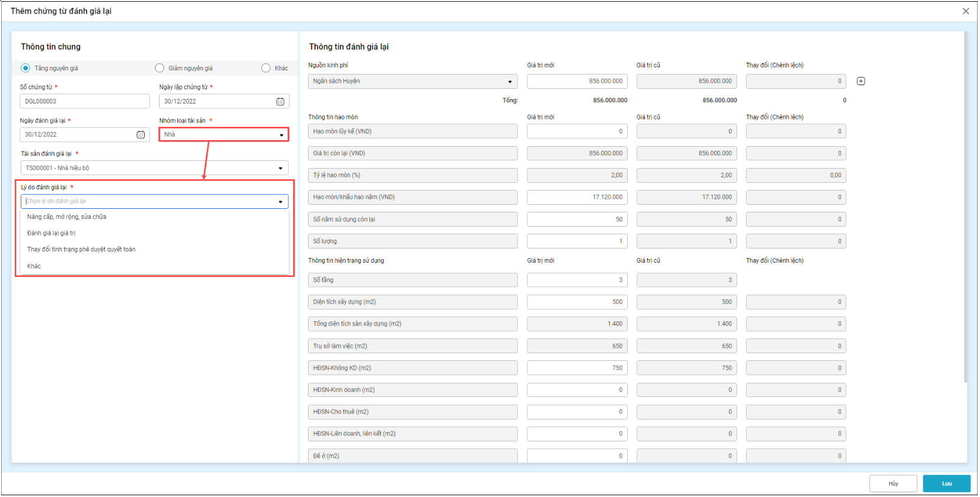Choose the Khác radio option
Screen dimensions: 980x497
(266, 68)
